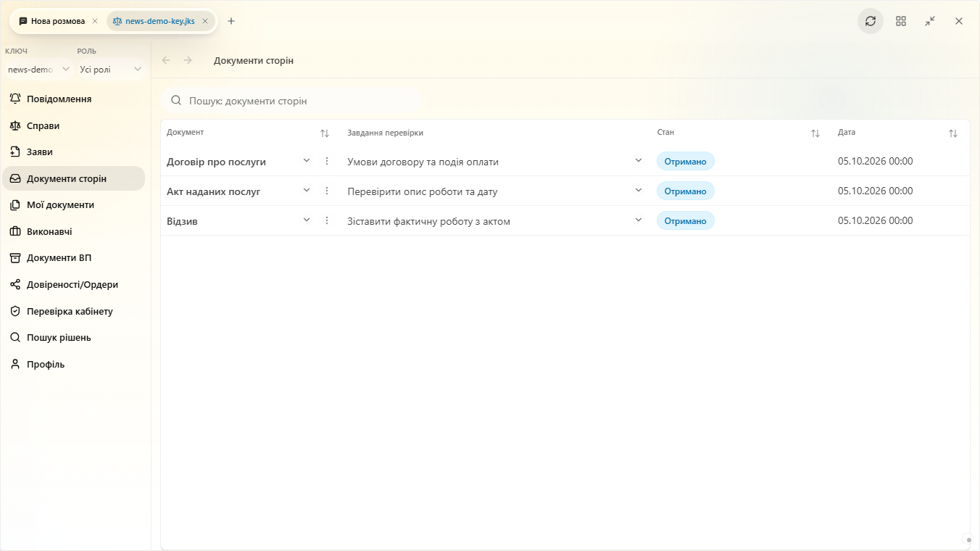Close the "Нова розмова" tab
Image resolution: width=980 pixels, height=551 pixels.
click(x=95, y=21)
